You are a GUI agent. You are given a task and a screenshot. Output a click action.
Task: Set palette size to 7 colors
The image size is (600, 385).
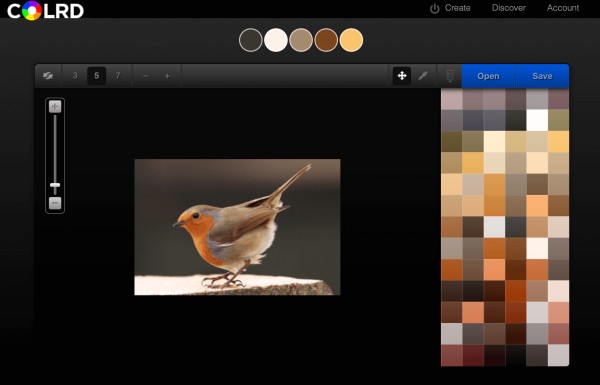(118, 76)
